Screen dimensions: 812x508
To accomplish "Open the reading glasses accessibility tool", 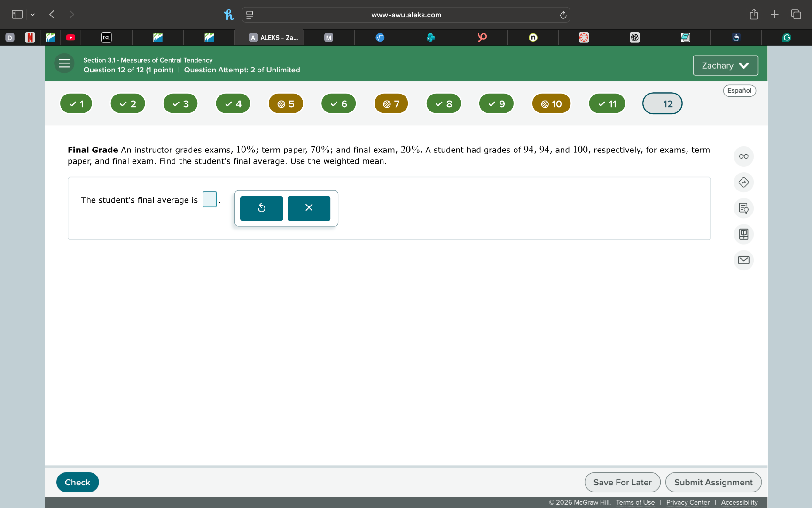I will pos(743,156).
